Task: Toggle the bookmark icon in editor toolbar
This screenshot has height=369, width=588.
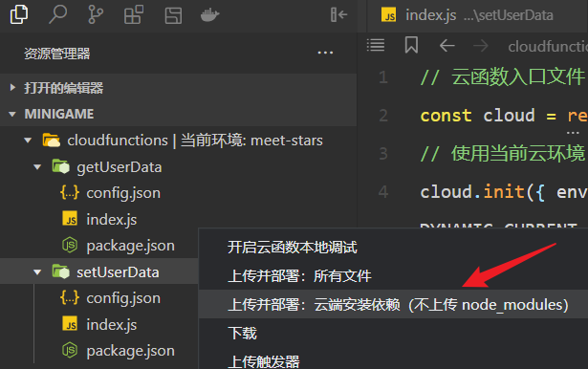Action: pos(411,45)
